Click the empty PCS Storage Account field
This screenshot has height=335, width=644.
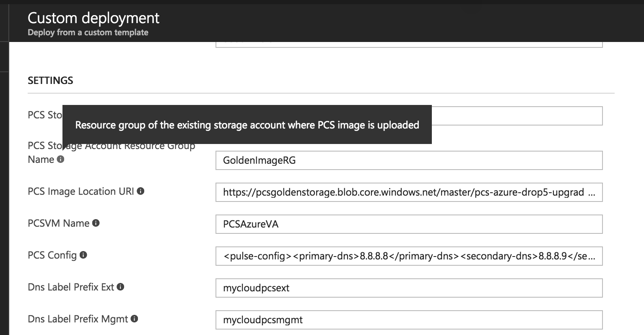point(517,116)
